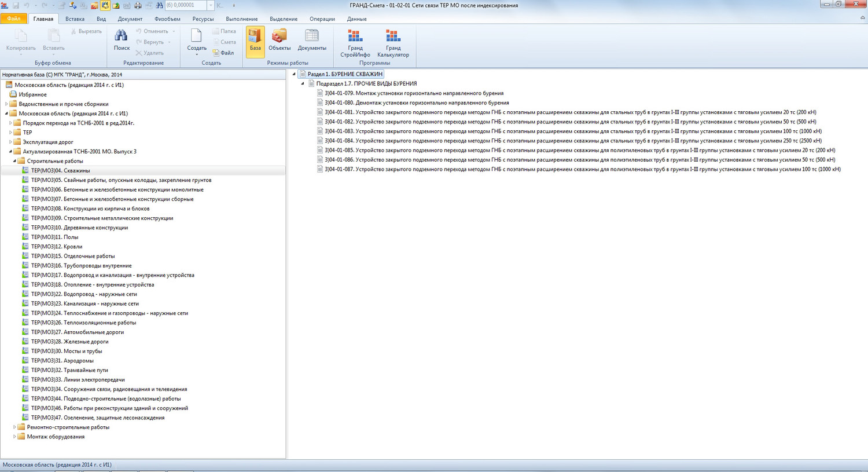Create a new Смета from the ribbon
This screenshot has height=472, width=868.
click(x=225, y=42)
